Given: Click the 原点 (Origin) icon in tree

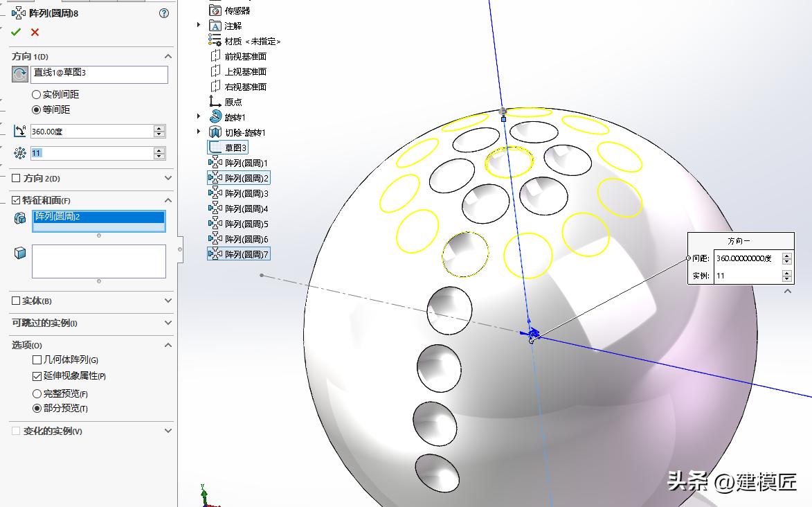Looking at the screenshot, I should pos(213,101).
